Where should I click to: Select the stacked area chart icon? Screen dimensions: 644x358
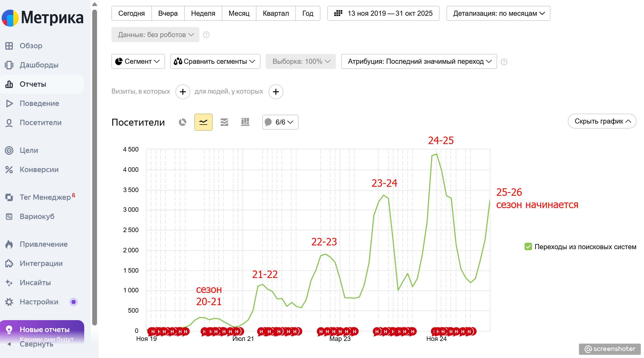224,122
